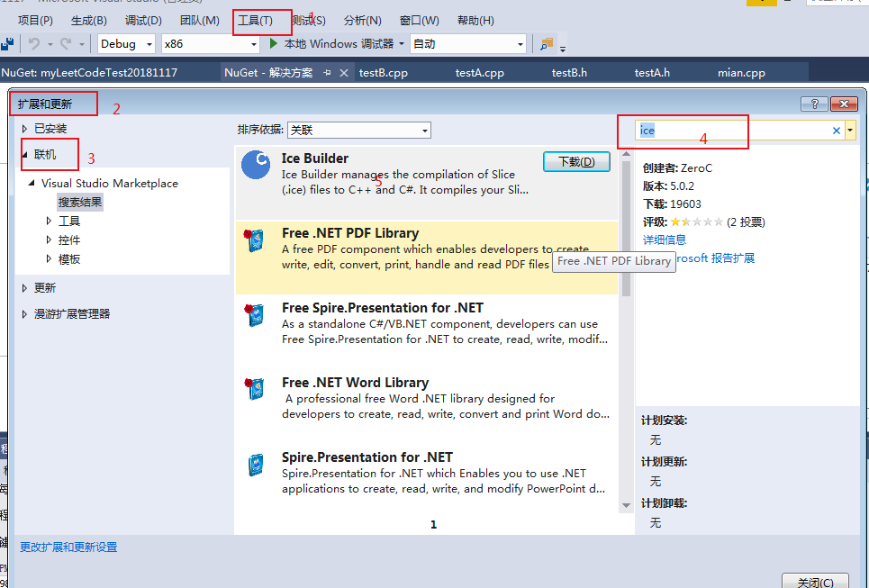Open the 生成(B) menu
This screenshot has width=869, height=588.
(x=88, y=21)
